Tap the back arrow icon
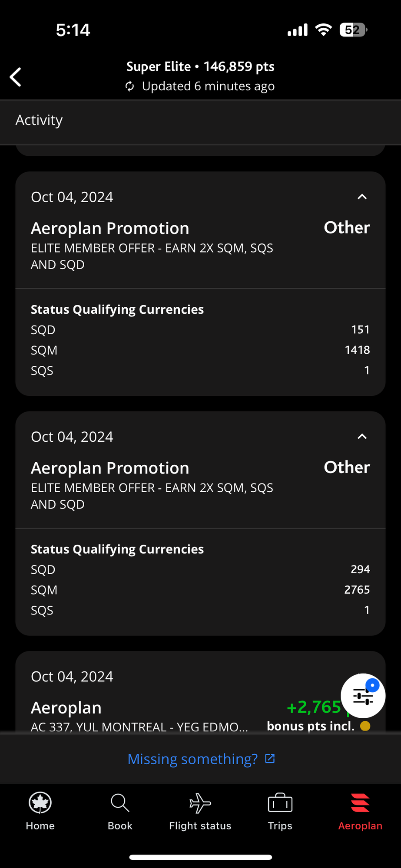Screen dimensions: 401x868 tap(16, 77)
